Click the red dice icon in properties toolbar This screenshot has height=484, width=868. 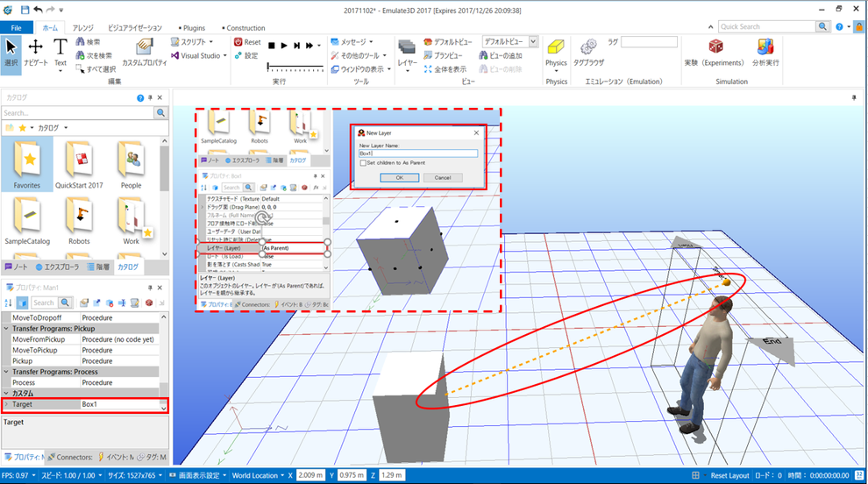pyautogui.click(x=149, y=302)
